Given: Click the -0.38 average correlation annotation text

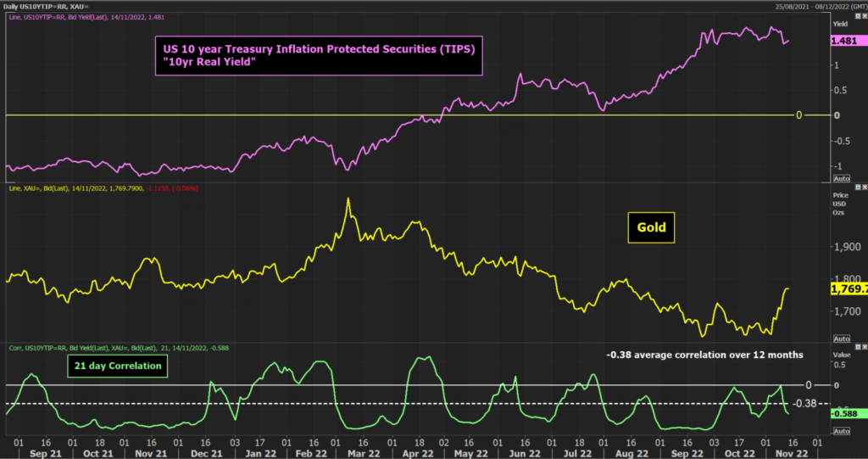Looking at the screenshot, I should tap(704, 355).
